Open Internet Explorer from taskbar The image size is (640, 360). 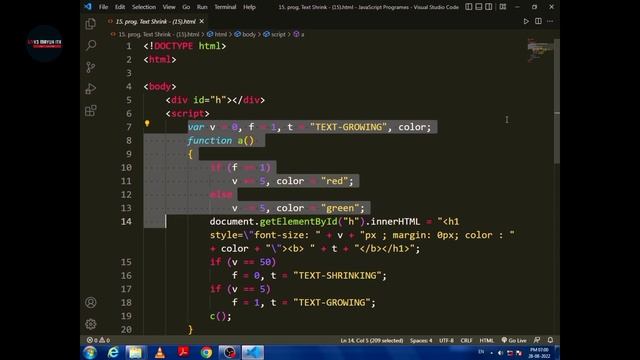113,352
